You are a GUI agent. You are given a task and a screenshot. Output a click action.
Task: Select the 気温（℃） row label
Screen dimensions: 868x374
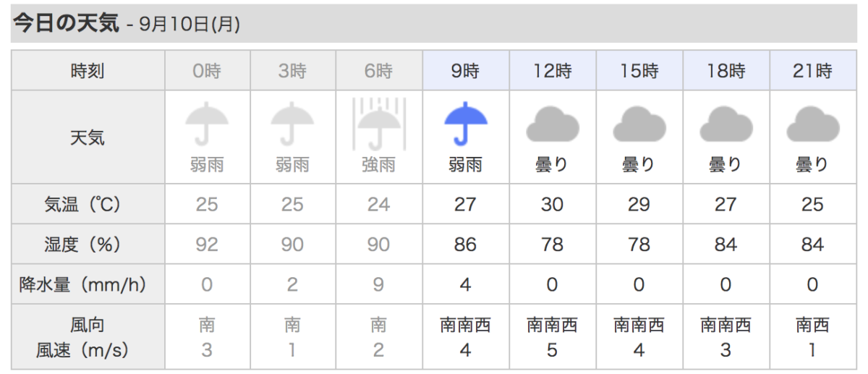[x=88, y=205]
